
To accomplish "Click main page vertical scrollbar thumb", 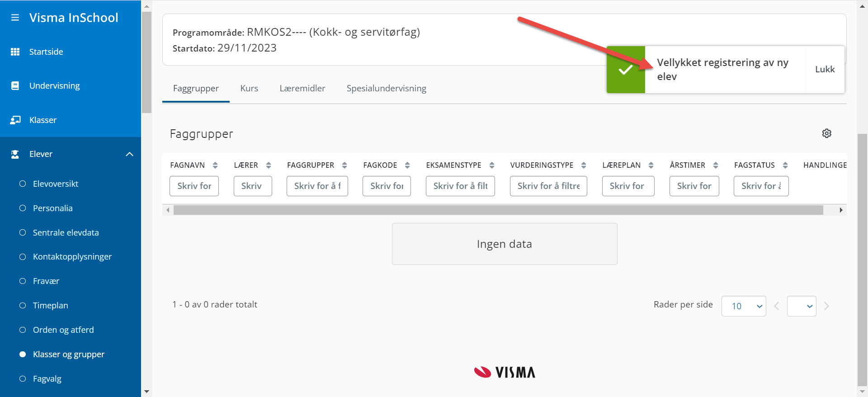I will pos(863,259).
